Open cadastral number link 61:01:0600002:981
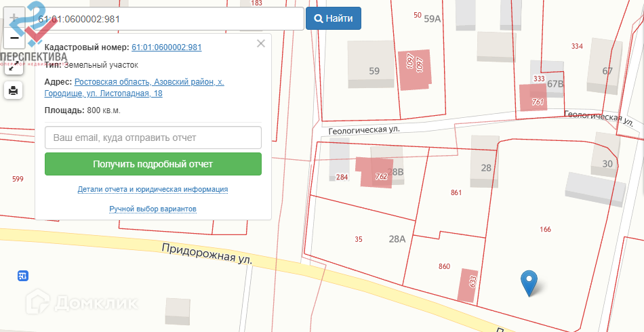The height and width of the screenshot is (332, 644). pyautogui.click(x=167, y=47)
